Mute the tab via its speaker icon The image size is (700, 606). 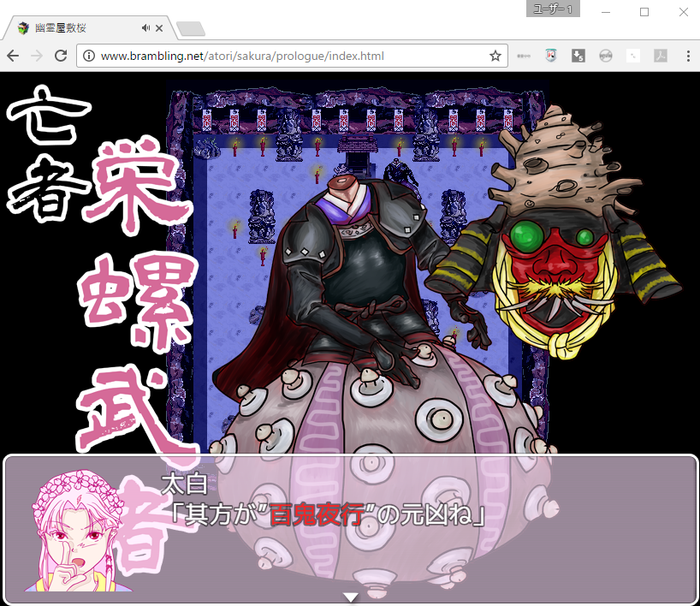point(145,28)
